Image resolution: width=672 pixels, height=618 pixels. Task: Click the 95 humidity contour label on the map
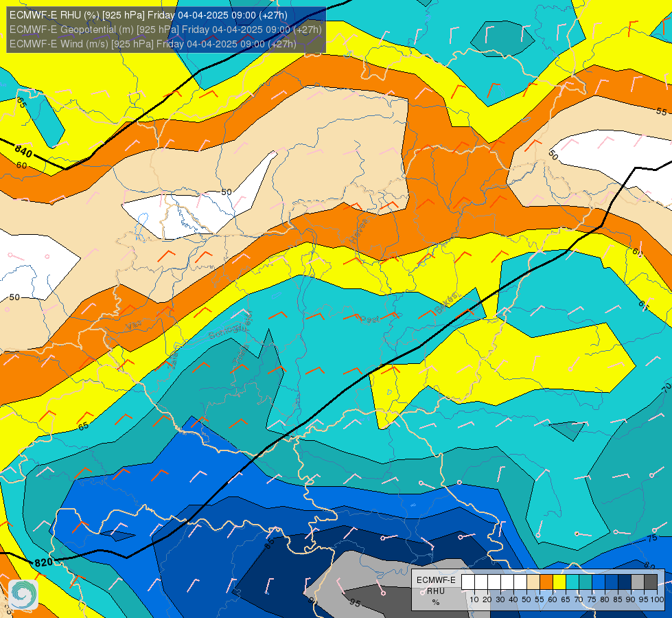pyautogui.click(x=355, y=603)
